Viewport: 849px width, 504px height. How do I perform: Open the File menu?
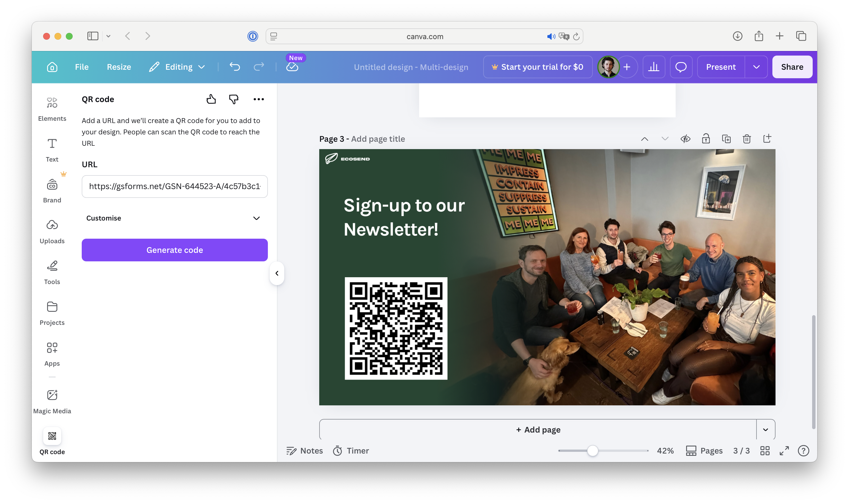[81, 67]
